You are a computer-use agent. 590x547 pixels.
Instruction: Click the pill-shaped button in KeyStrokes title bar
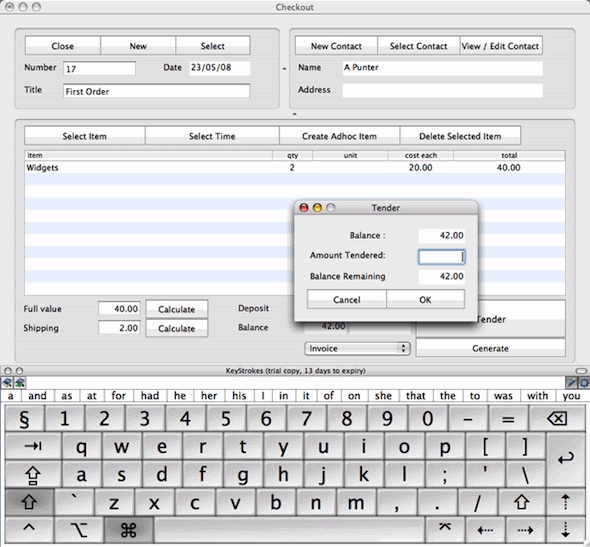(x=581, y=371)
